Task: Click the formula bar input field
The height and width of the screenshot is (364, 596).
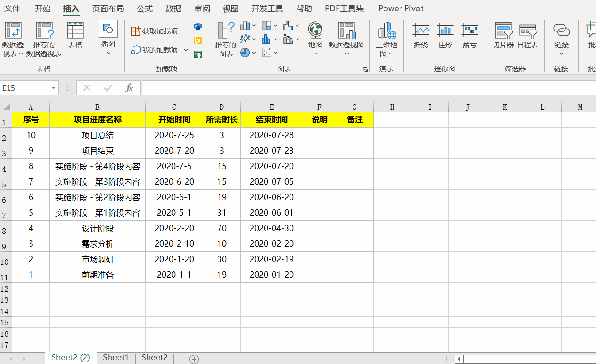Action: pyautogui.click(x=367, y=88)
